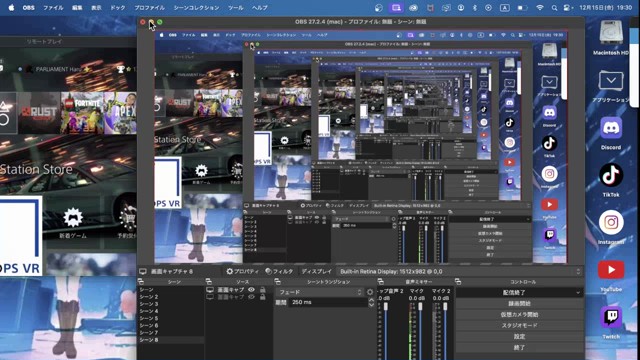Open プロパティ for the selected source
Image resolution: width=640 pixels, height=360 pixels.
point(242,271)
